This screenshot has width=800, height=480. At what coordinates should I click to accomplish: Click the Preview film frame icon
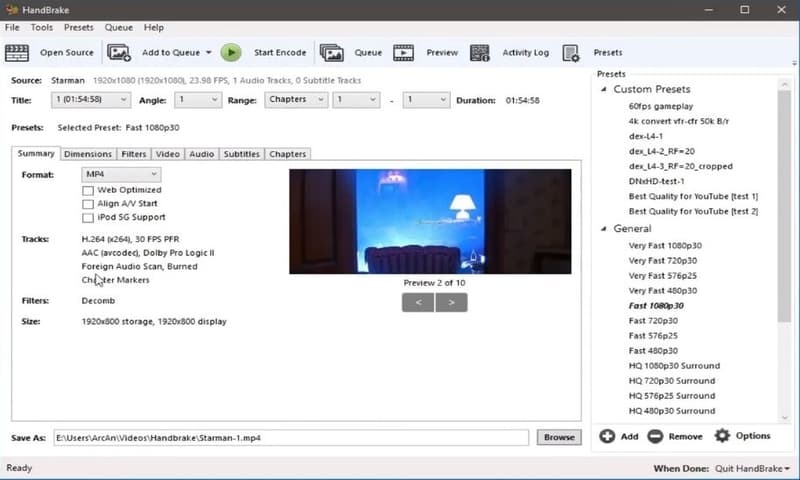click(404, 53)
